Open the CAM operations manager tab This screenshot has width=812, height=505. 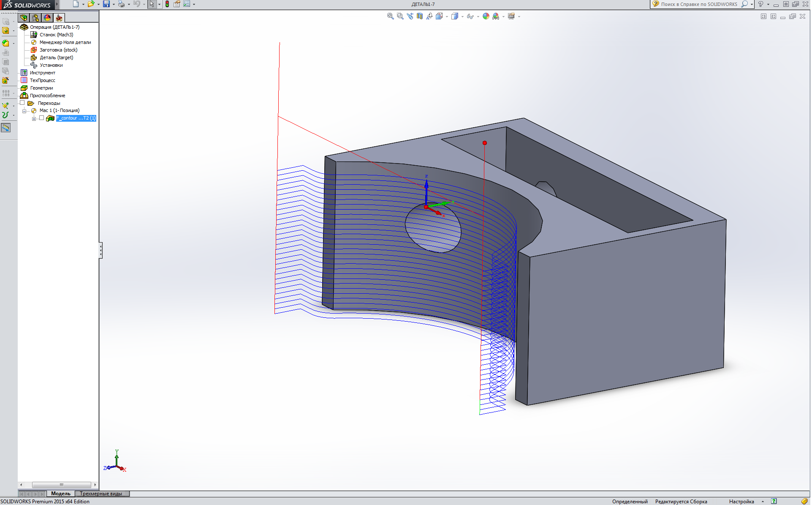pyautogui.click(x=59, y=18)
